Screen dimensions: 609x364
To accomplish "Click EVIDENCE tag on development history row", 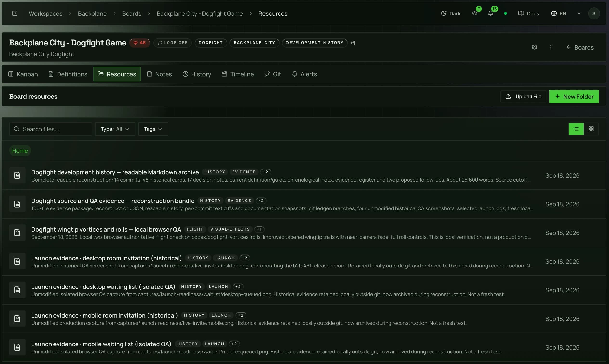I will [244, 172].
